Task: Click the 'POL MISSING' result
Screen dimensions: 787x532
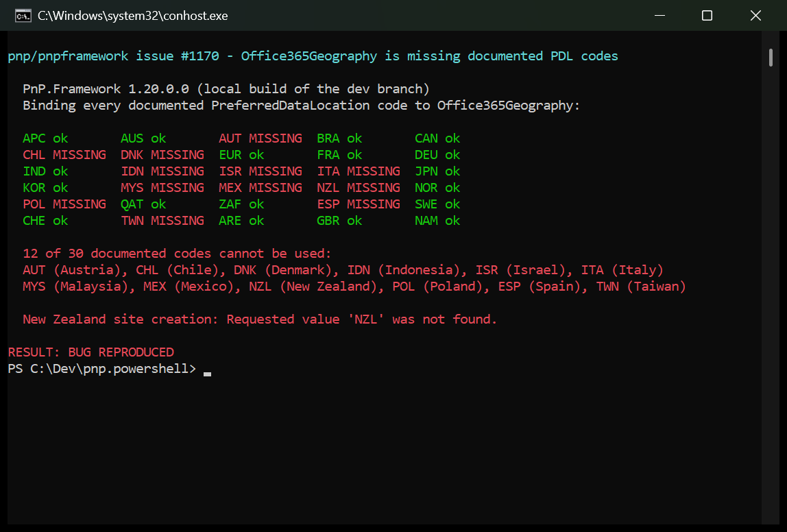Action: (64, 204)
